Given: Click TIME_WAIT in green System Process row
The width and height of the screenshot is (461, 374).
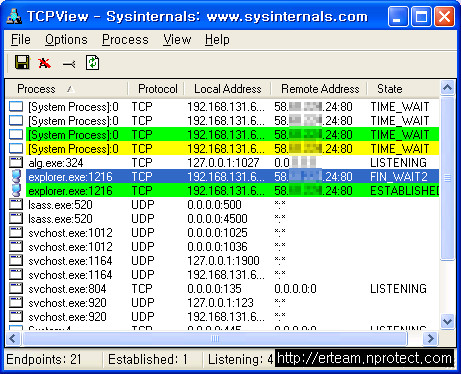Looking at the screenshot, I should 400,135.
